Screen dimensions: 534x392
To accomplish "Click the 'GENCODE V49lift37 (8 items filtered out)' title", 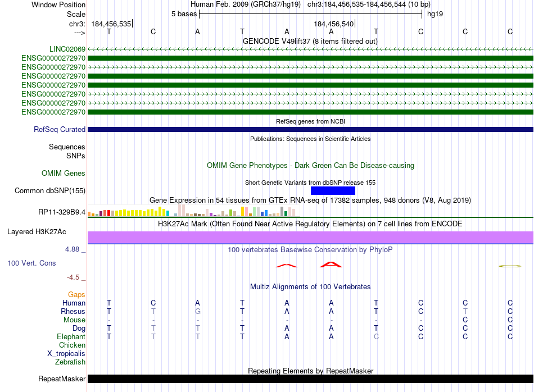I will point(310,41).
